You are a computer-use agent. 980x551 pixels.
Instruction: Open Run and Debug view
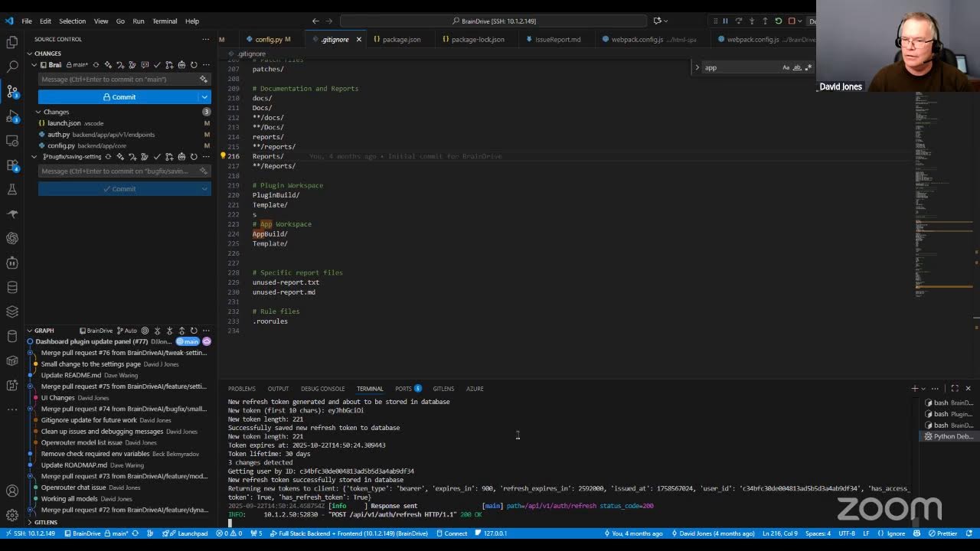point(12,116)
